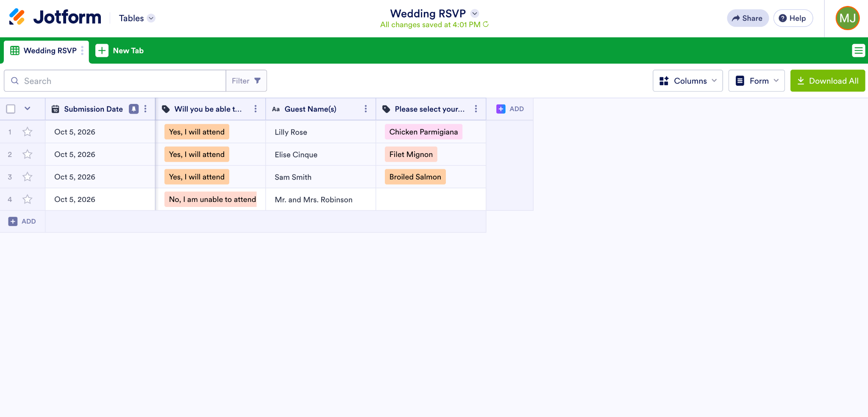Open the hamburger menu on green tab bar
868x417 pixels.
point(858,50)
